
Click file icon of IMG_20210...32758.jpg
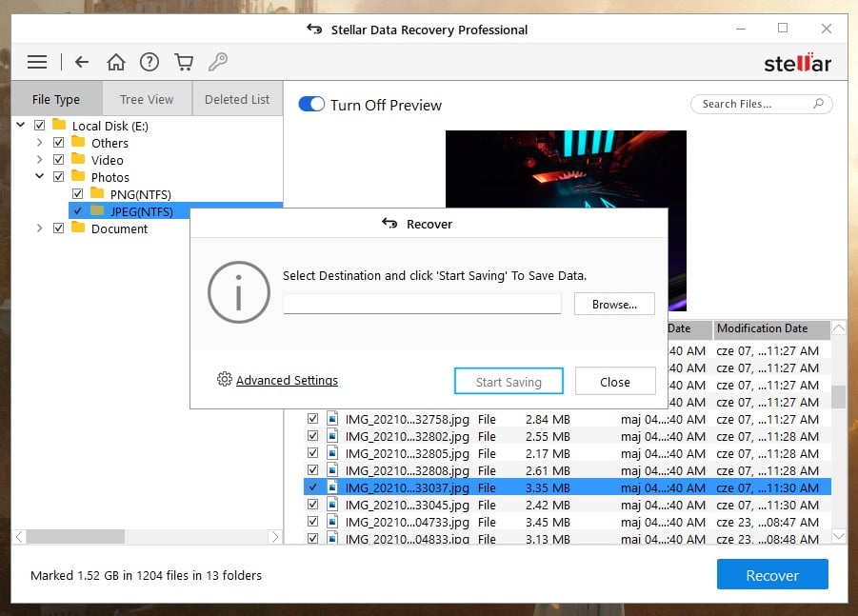pyautogui.click(x=332, y=419)
